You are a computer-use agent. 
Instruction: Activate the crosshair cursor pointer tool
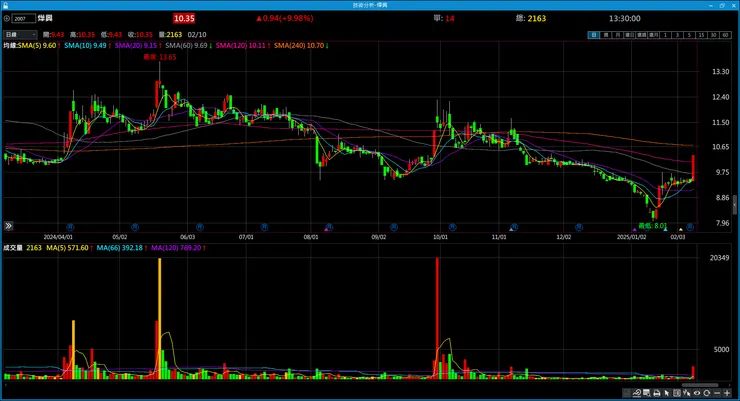(687, 393)
